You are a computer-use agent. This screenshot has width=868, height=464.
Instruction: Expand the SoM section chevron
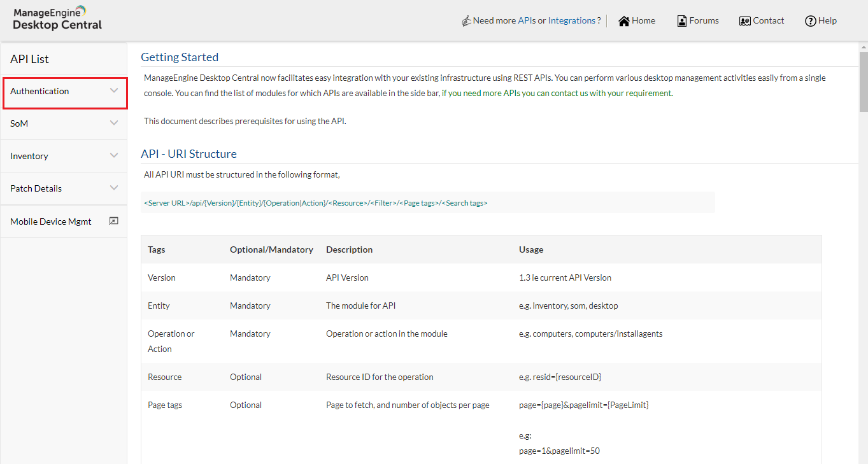[114, 123]
